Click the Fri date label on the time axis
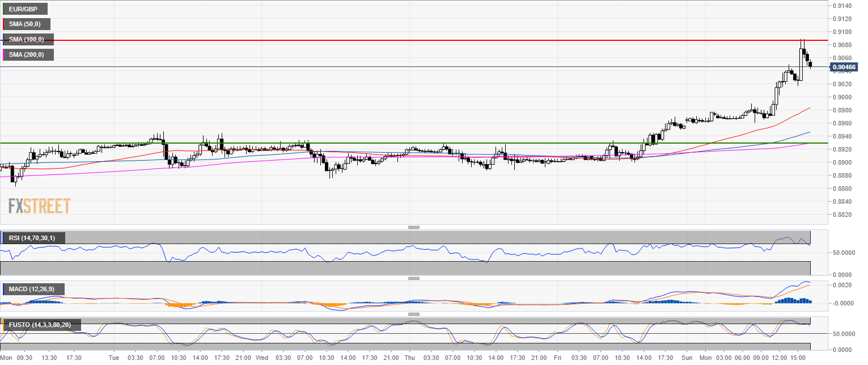The width and height of the screenshot is (868, 365). pyautogui.click(x=557, y=358)
